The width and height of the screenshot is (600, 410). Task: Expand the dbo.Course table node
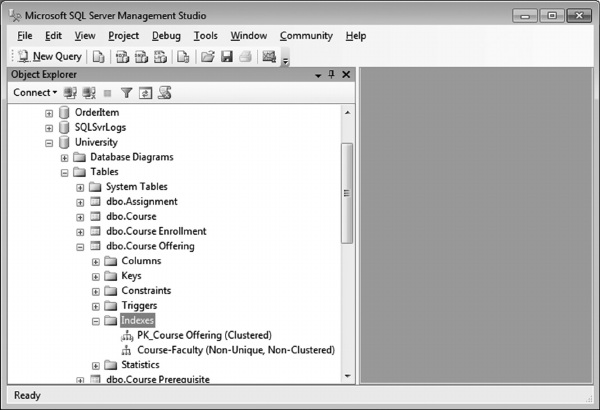click(x=80, y=217)
